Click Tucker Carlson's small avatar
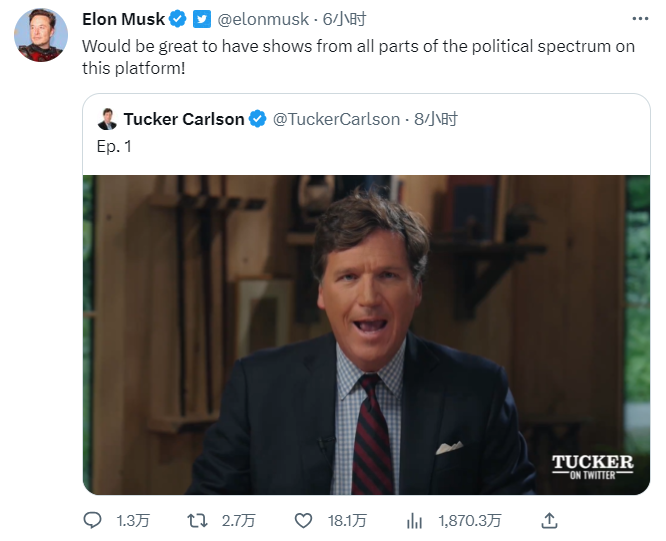666x541 pixels. click(107, 119)
